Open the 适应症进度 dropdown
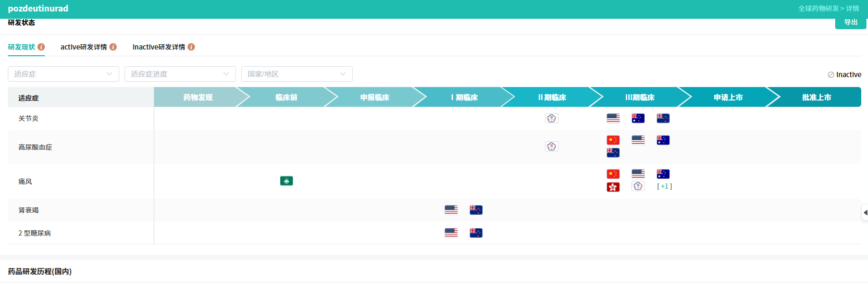This screenshot has height=284, width=868. (x=180, y=74)
